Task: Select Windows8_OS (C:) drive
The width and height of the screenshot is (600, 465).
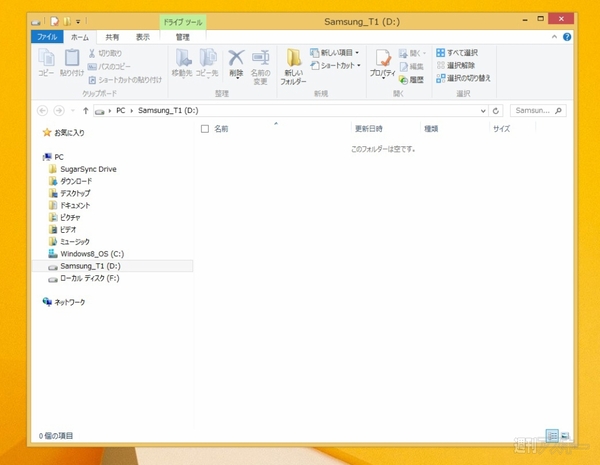Action: click(x=86, y=254)
